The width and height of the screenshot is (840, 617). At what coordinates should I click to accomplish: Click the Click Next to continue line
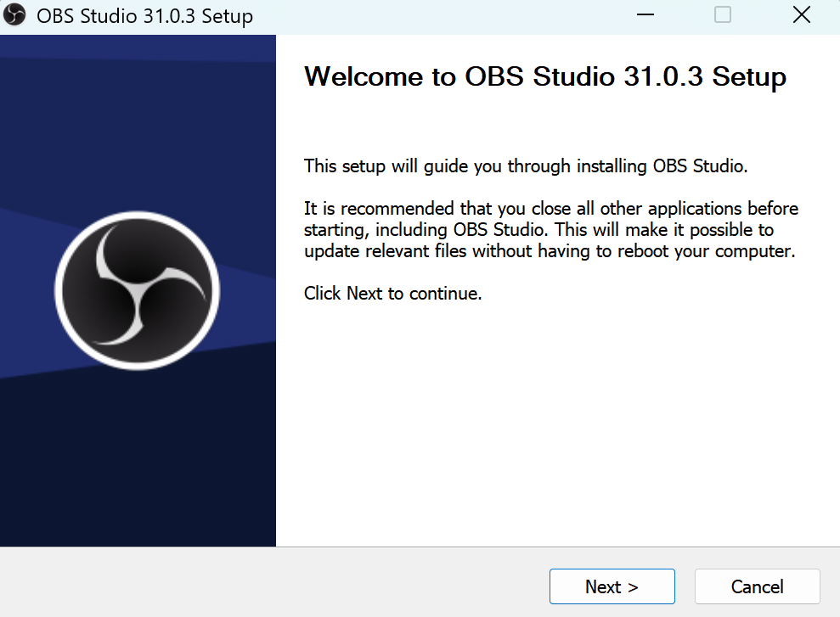pos(392,293)
